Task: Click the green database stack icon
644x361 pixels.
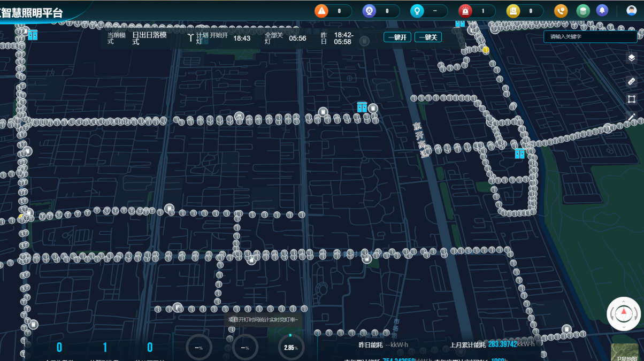Action: click(x=583, y=11)
